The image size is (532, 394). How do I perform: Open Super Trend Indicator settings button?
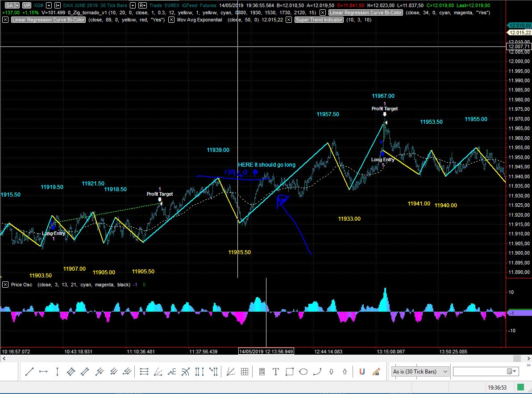coord(319,20)
